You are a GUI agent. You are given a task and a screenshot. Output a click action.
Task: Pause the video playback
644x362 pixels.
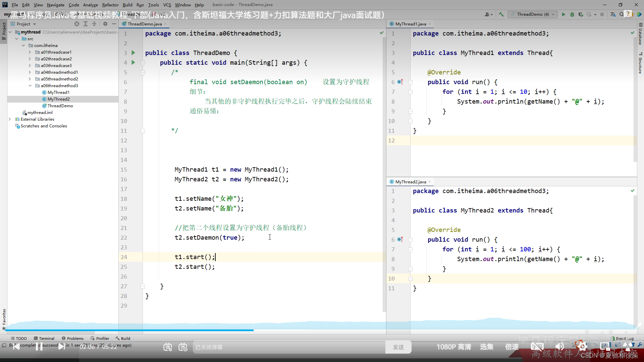point(39,347)
